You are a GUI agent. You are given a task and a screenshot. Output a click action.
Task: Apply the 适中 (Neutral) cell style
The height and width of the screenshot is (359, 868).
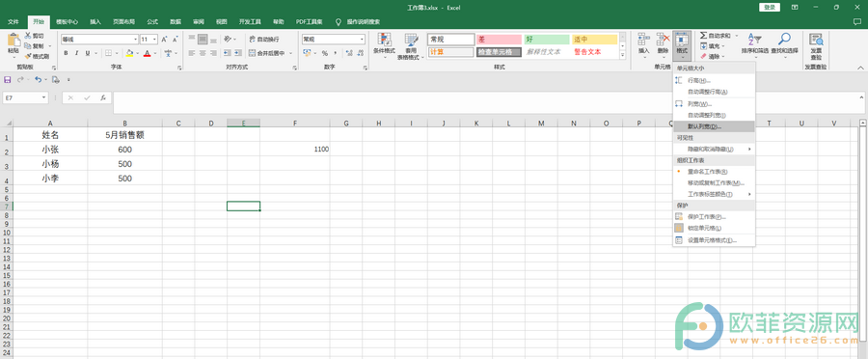(594, 40)
